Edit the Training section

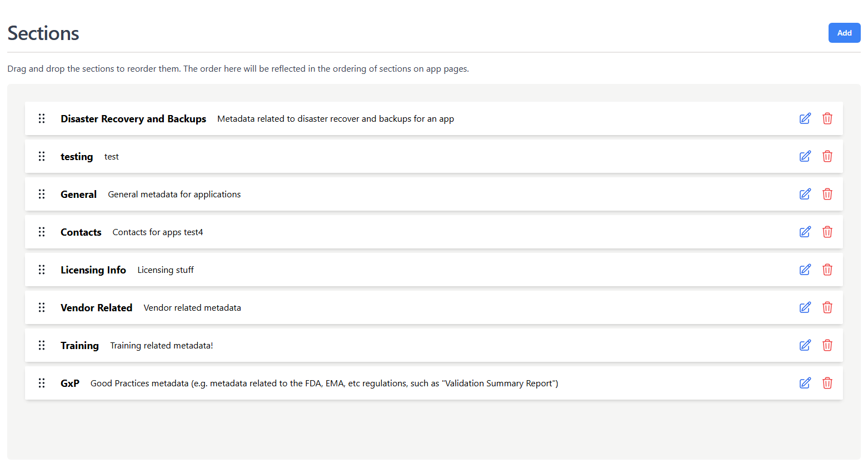[805, 345]
